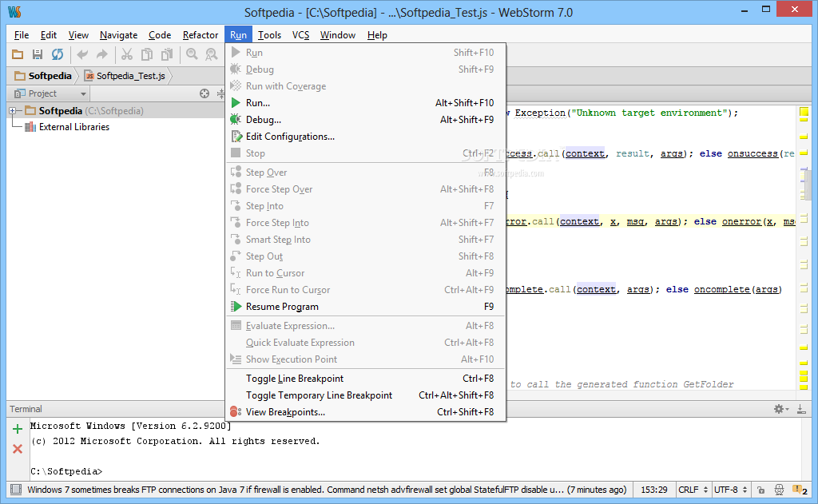Click the Undo arrow in the toolbar
Screen dimensions: 818x504
tap(82, 54)
